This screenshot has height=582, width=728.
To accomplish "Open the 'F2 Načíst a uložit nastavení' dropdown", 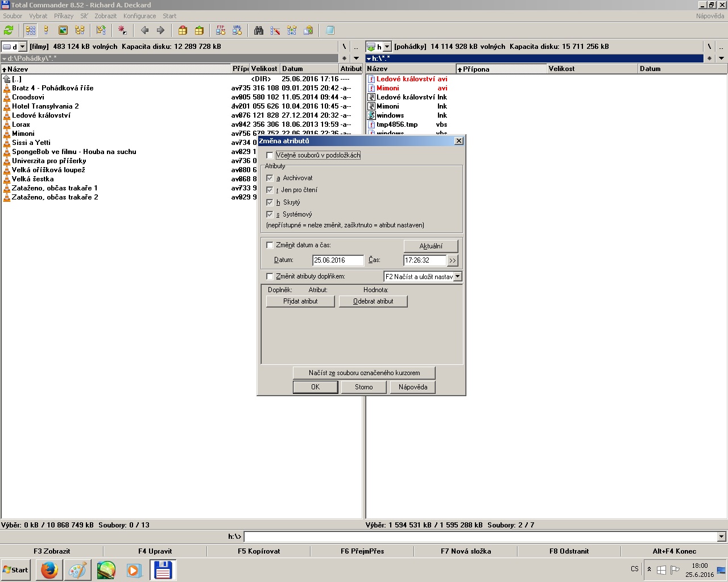I will tap(458, 276).
